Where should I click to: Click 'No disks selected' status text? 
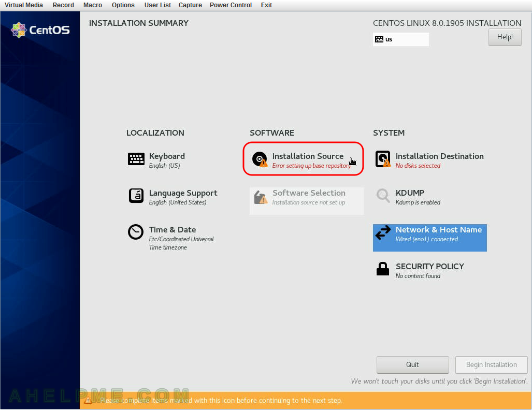coord(418,166)
